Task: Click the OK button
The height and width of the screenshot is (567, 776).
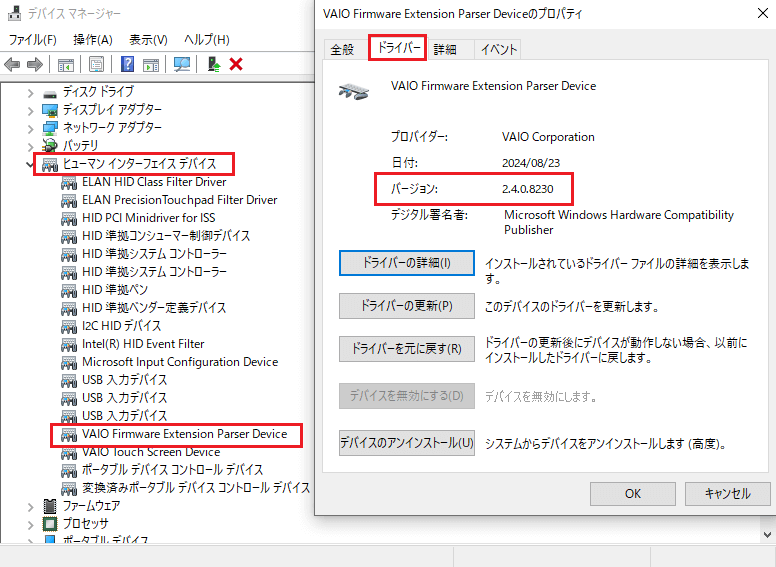Action: tap(632, 494)
